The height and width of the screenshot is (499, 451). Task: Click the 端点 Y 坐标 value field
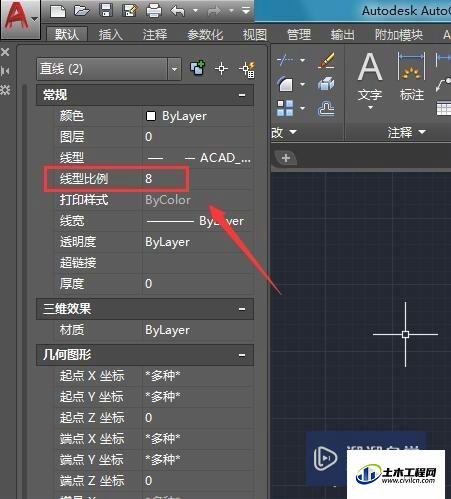pos(198,460)
